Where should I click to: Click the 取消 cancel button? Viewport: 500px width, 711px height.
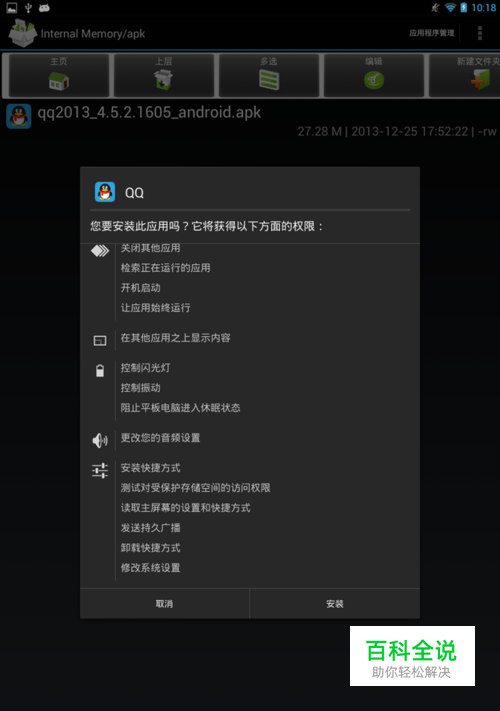(164, 604)
